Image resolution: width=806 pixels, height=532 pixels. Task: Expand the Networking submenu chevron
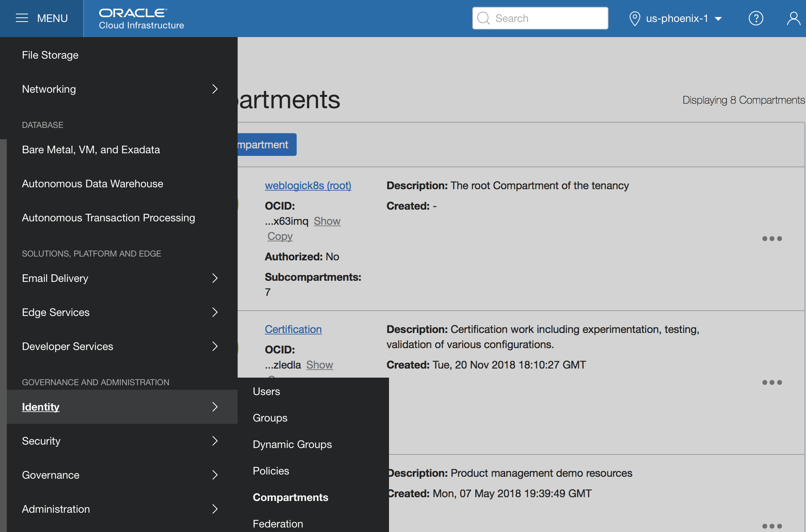click(215, 89)
